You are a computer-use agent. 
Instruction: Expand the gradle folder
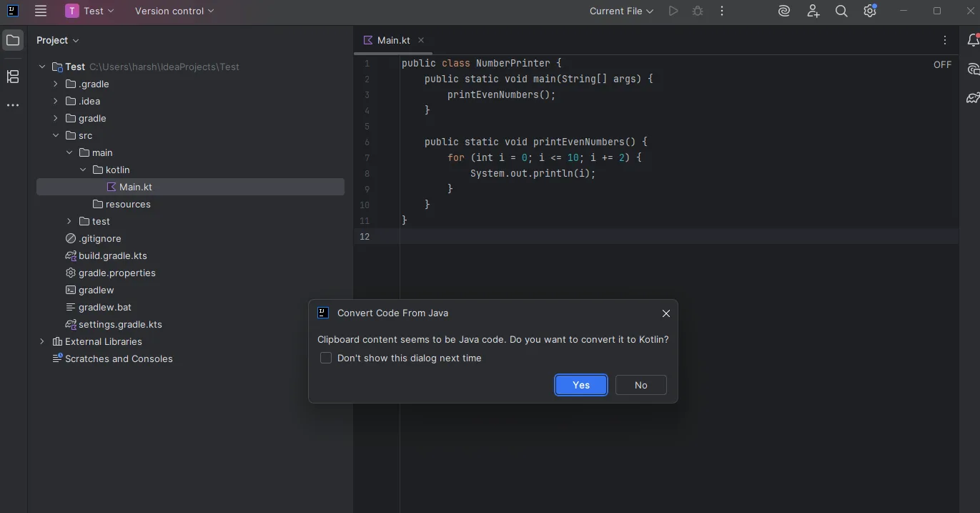[56, 118]
